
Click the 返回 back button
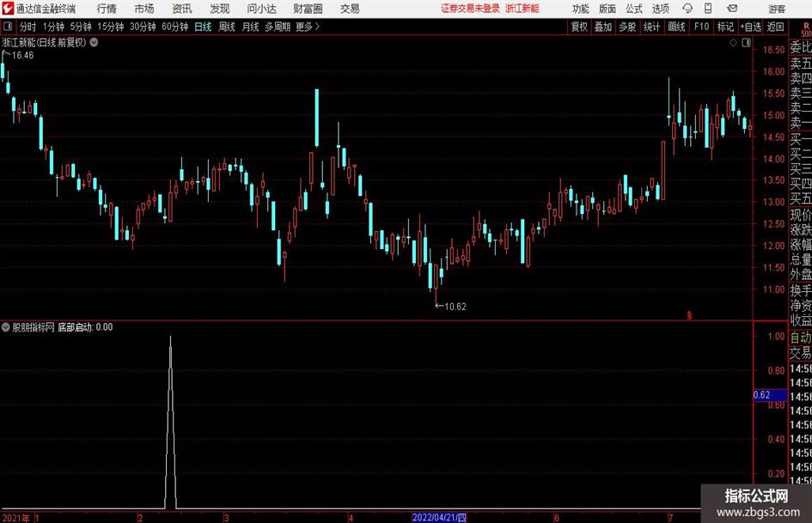tap(776, 27)
